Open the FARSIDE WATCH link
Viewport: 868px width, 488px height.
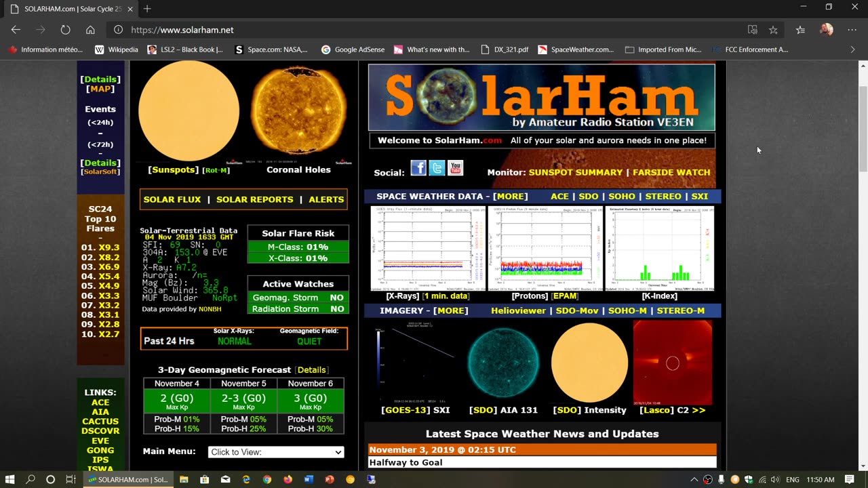[671, 172]
